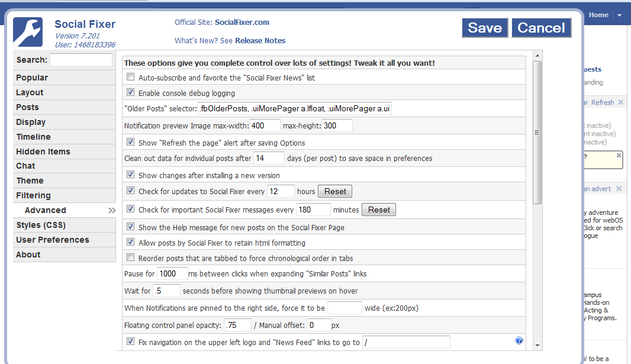The image size is (631, 364).
Task: Click the Version 7.201 text
Action: click(x=78, y=36)
